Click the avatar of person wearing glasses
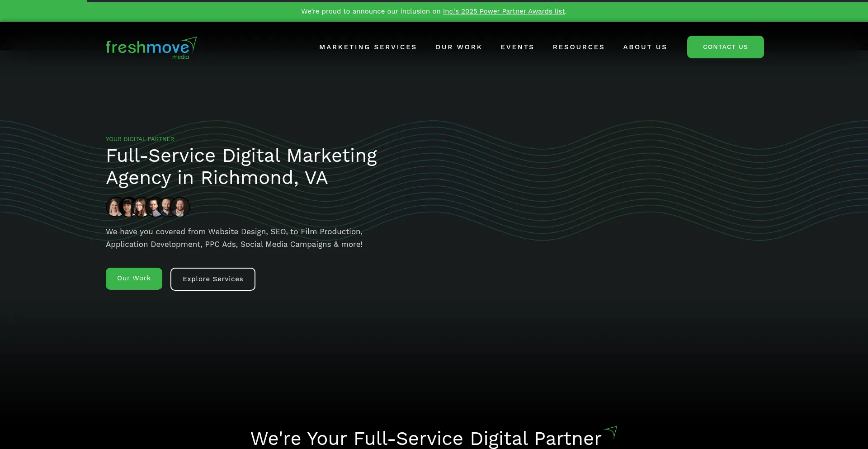The image size is (868, 449). [141, 207]
